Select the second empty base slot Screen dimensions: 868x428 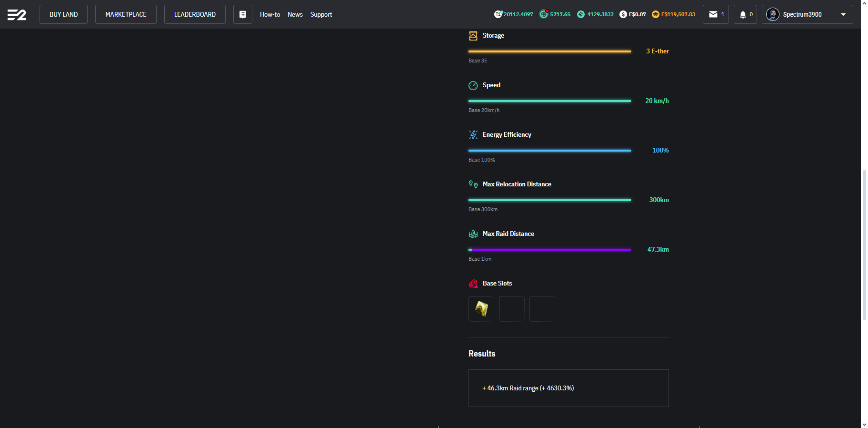511,309
